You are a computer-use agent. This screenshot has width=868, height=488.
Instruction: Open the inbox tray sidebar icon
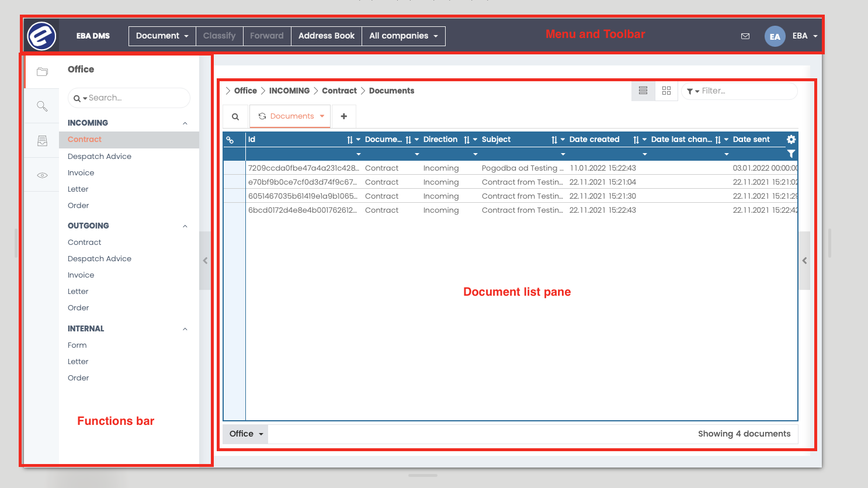[42, 141]
